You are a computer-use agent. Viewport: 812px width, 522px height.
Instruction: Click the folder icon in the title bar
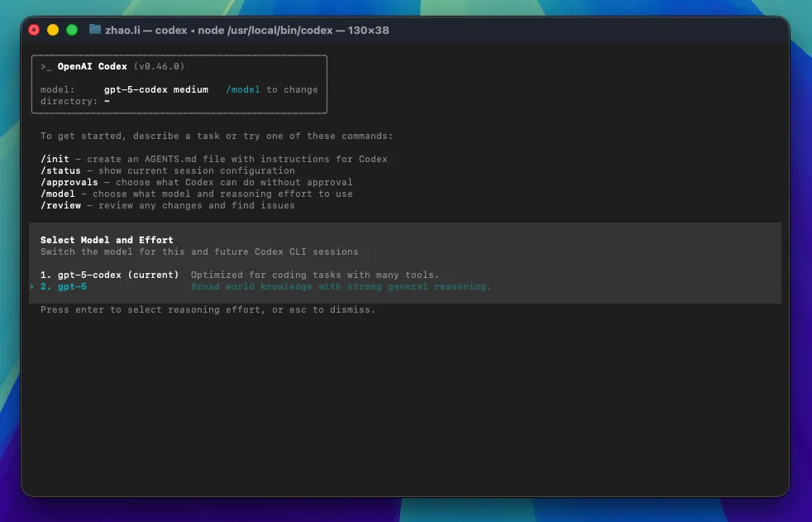(95, 30)
